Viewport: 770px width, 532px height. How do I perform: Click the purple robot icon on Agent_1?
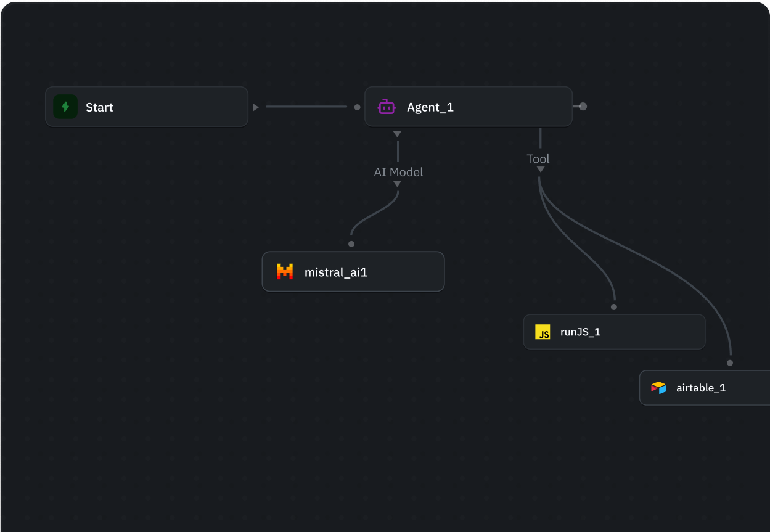click(387, 107)
